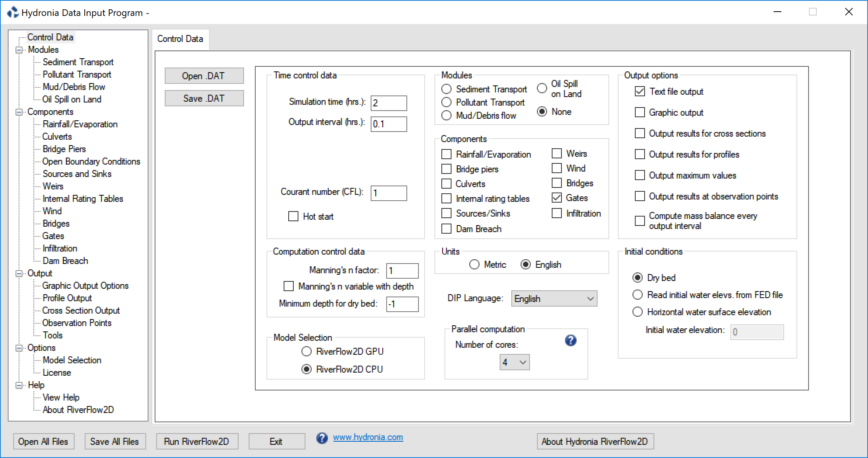Uncheck the Gates component checkbox
The height and width of the screenshot is (458, 868).
(557, 198)
